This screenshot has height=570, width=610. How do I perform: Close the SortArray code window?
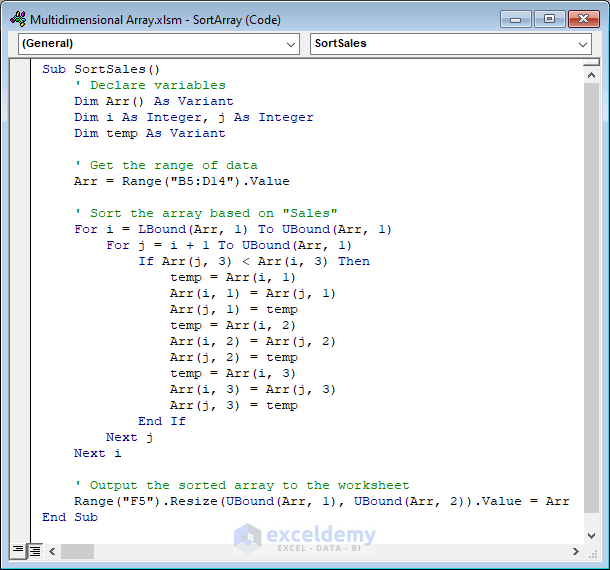pyautogui.click(x=584, y=19)
